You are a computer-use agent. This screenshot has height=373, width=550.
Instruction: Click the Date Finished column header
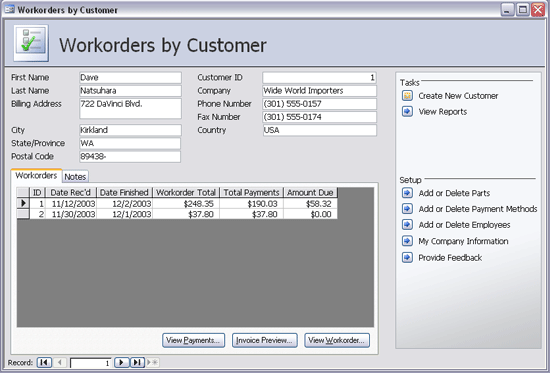[x=125, y=192]
